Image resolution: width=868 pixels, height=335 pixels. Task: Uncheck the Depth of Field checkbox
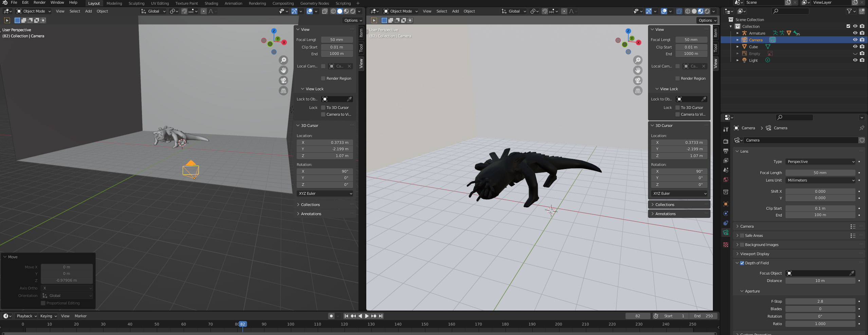point(742,263)
